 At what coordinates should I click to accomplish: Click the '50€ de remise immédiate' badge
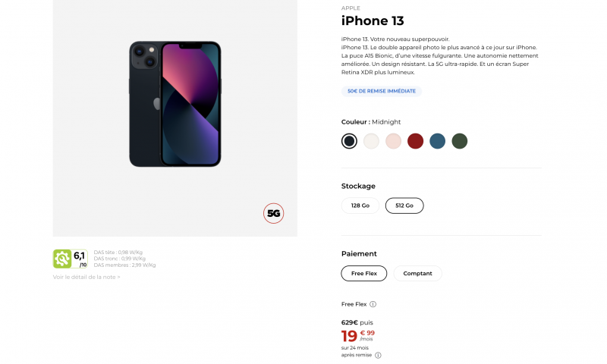381,91
